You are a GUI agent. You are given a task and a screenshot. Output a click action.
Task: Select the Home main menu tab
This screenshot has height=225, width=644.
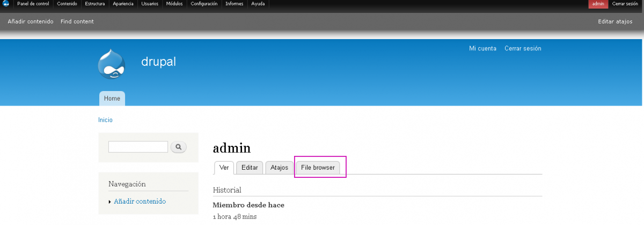112,99
